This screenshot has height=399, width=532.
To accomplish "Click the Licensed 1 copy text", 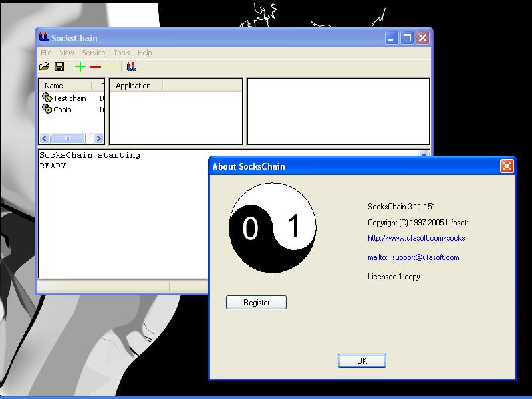I will (x=394, y=277).
